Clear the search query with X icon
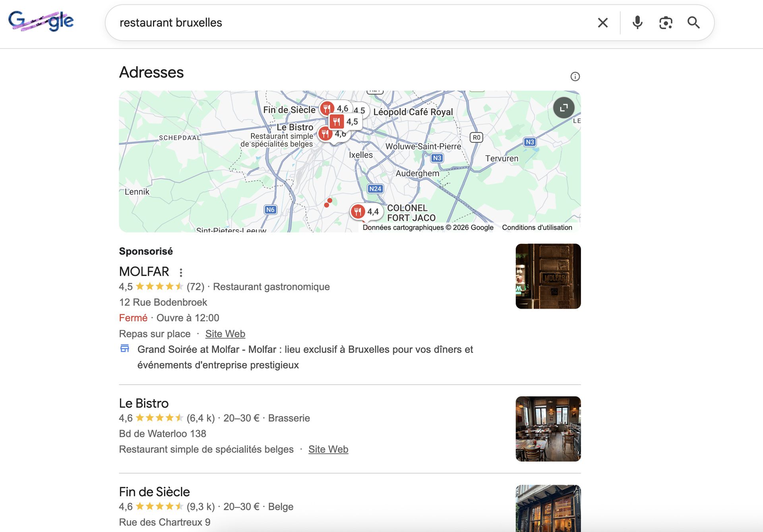Screen dimensions: 763x532 (602, 23)
